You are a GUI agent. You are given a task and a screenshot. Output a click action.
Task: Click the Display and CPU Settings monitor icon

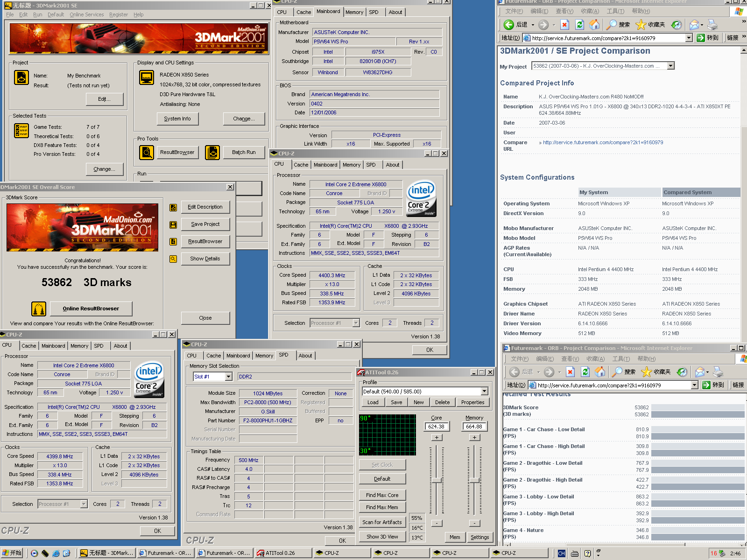pos(147,77)
